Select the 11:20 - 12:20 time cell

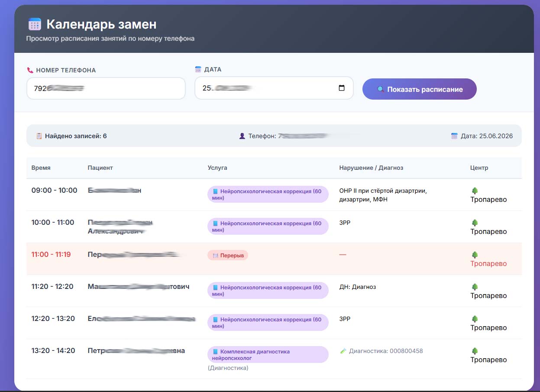click(x=52, y=287)
